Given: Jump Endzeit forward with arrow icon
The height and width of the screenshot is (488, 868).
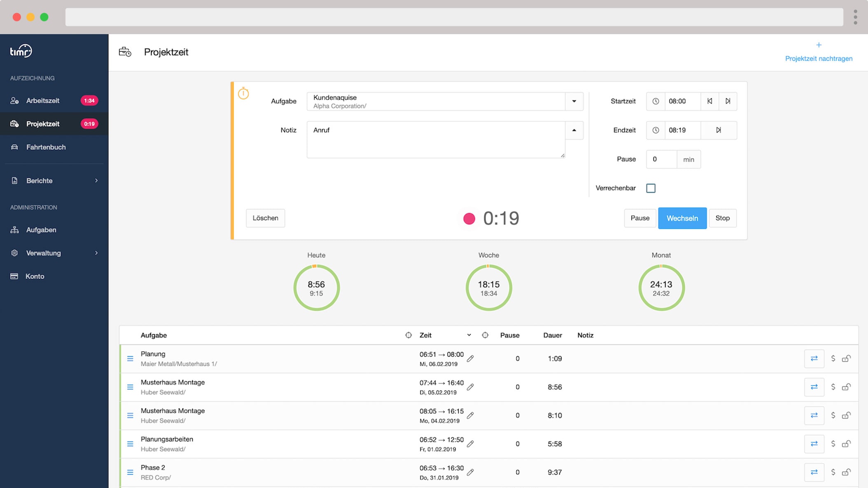Looking at the screenshot, I should [719, 130].
